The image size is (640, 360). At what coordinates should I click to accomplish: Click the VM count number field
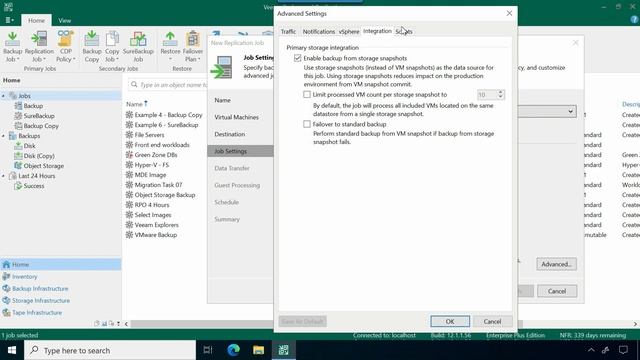coord(487,95)
